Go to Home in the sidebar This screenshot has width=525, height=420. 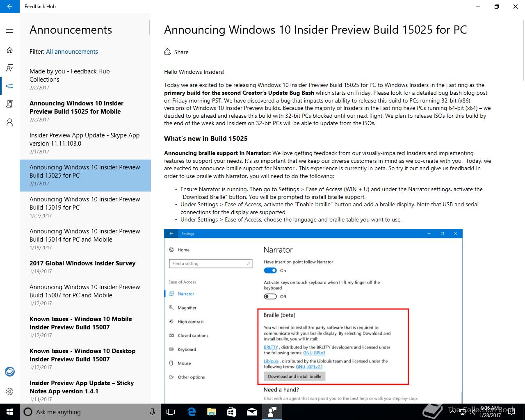point(10,50)
